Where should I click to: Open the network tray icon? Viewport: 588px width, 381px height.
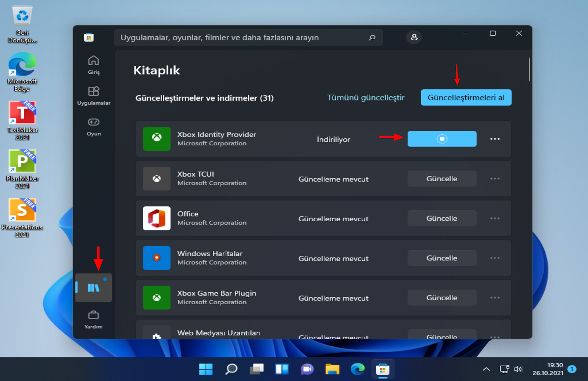click(x=504, y=369)
